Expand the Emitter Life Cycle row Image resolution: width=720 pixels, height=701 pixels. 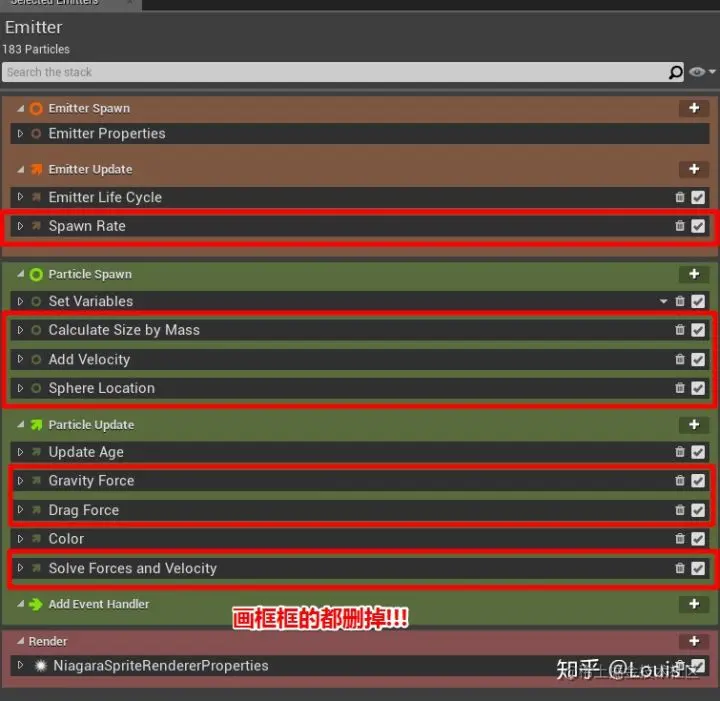(x=20, y=197)
